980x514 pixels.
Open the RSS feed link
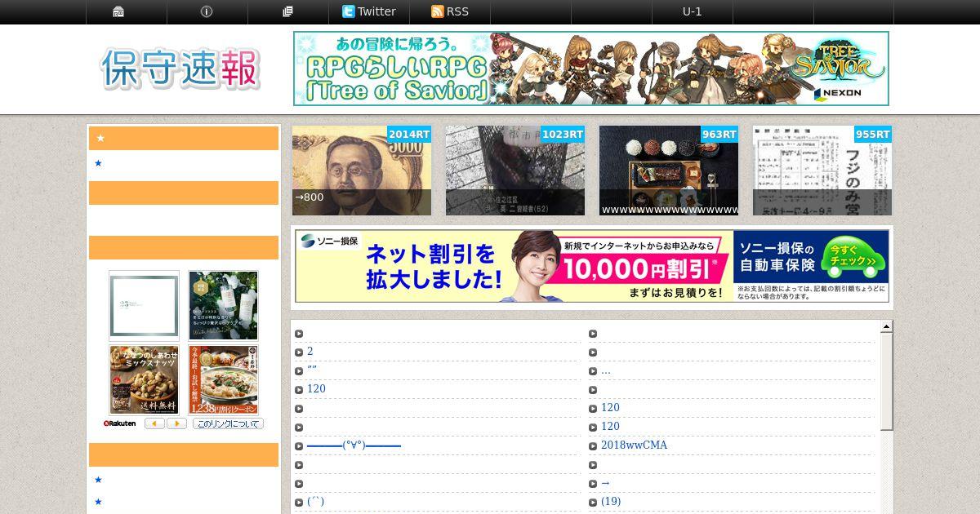click(x=450, y=11)
